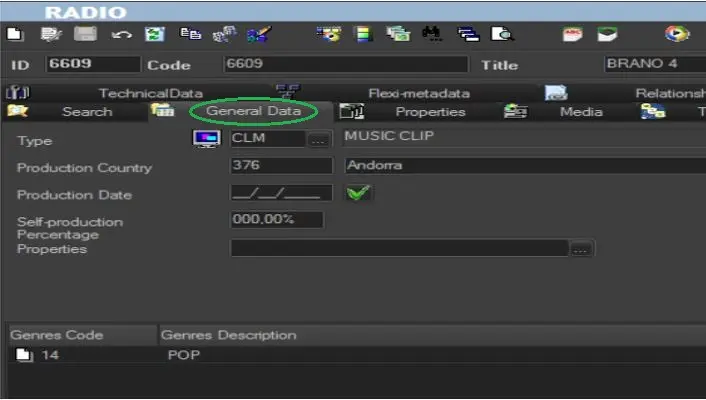Switch to the General Data tab
The width and height of the screenshot is (706, 400).
click(x=253, y=111)
